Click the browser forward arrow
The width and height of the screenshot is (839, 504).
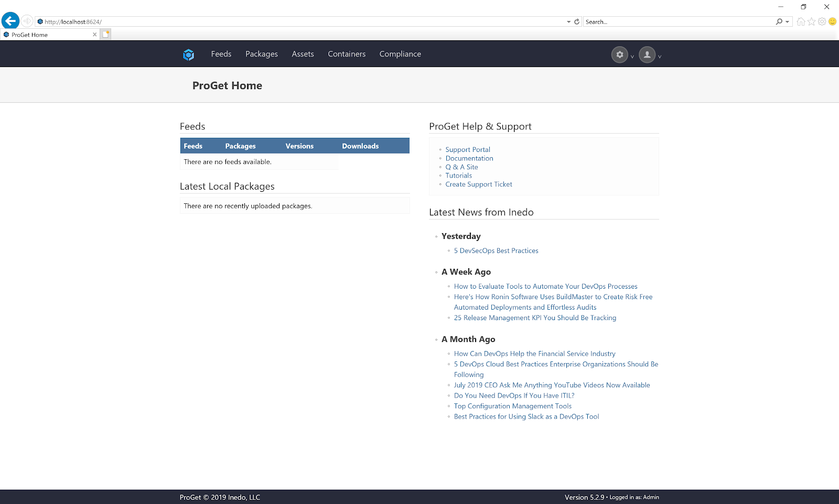pyautogui.click(x=27, y=21)
